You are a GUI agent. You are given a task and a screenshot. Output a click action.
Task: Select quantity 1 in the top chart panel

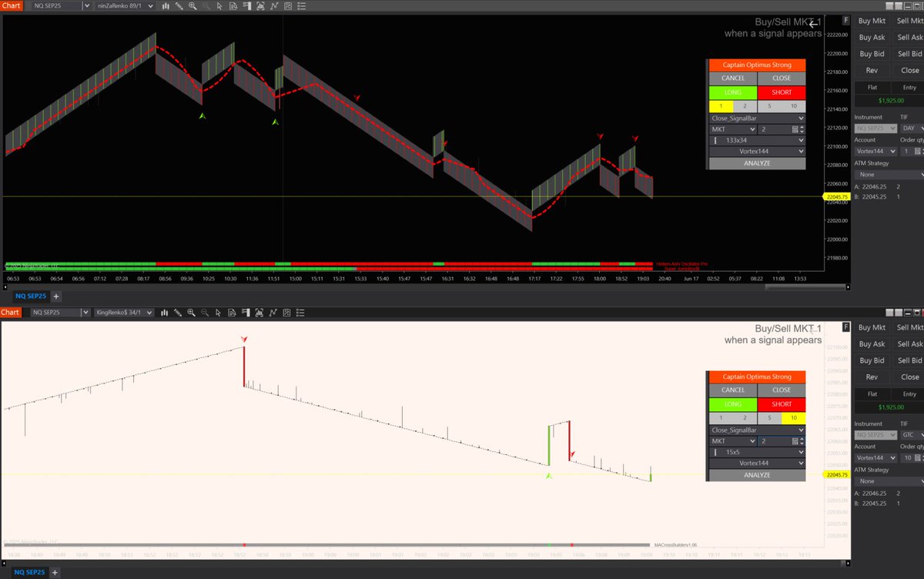(721, 106)
